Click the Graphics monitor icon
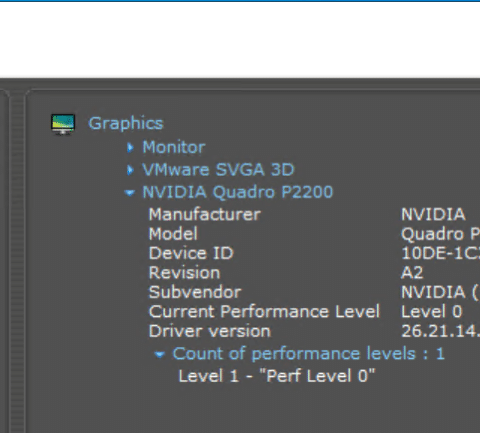The height and width of the screenshot is (433, 480). [x=63, y=124]
